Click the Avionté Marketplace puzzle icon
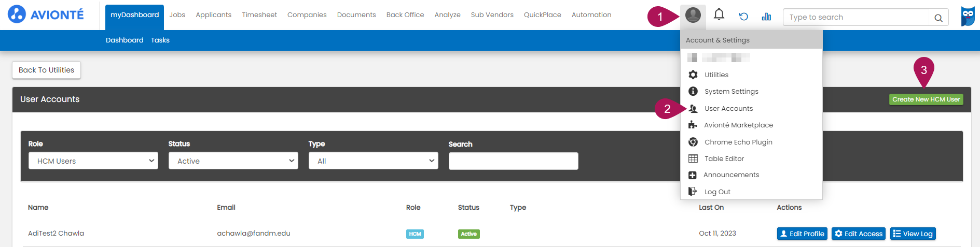980x247 pixels. (x=693, y=125)
